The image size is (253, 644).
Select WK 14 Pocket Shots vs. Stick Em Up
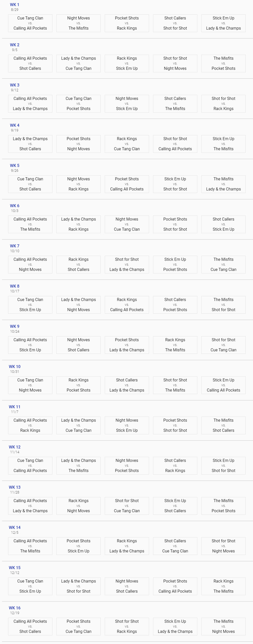[x=78, y=546]
